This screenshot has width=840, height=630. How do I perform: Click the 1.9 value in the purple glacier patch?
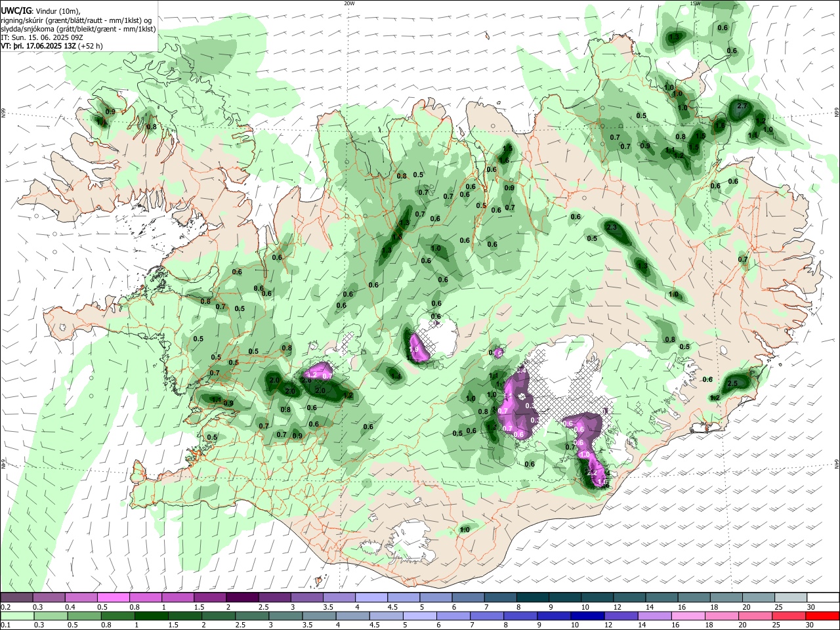tap(414, 350)
